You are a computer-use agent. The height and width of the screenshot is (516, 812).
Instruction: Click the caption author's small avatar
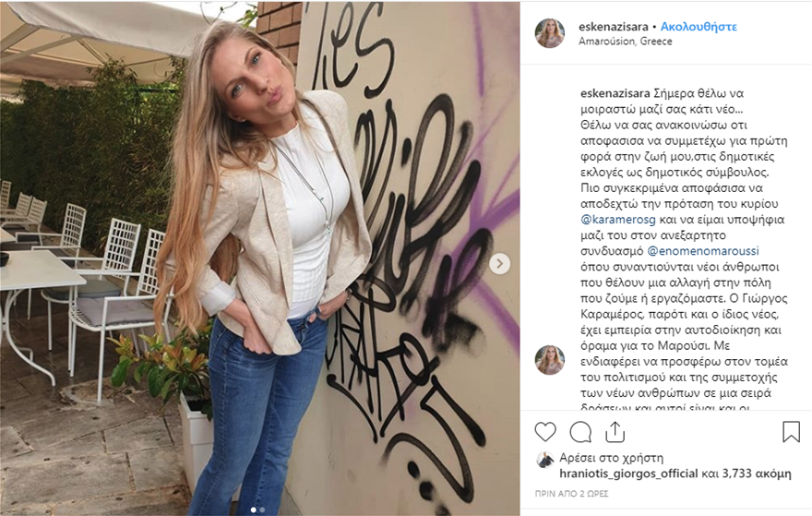549,360
